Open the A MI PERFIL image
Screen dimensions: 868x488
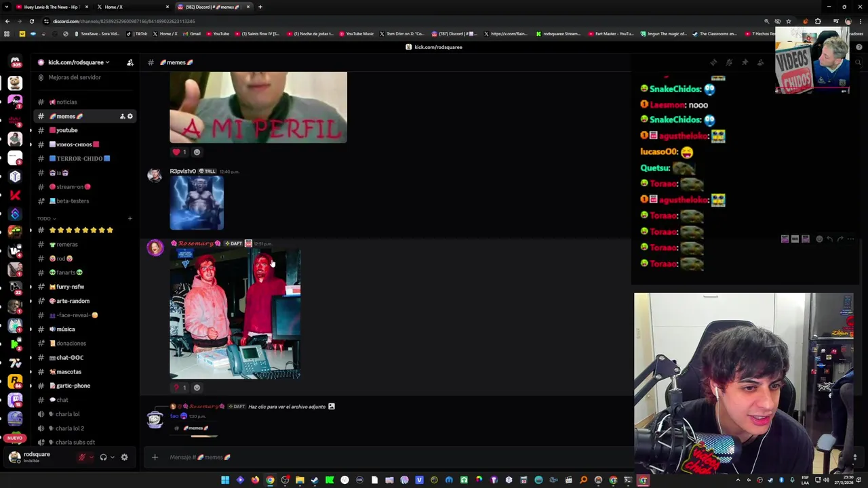tap(258, 107)
